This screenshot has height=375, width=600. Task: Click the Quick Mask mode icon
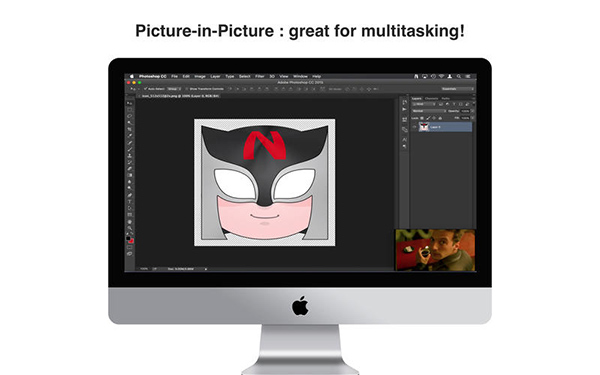(129, 248)
